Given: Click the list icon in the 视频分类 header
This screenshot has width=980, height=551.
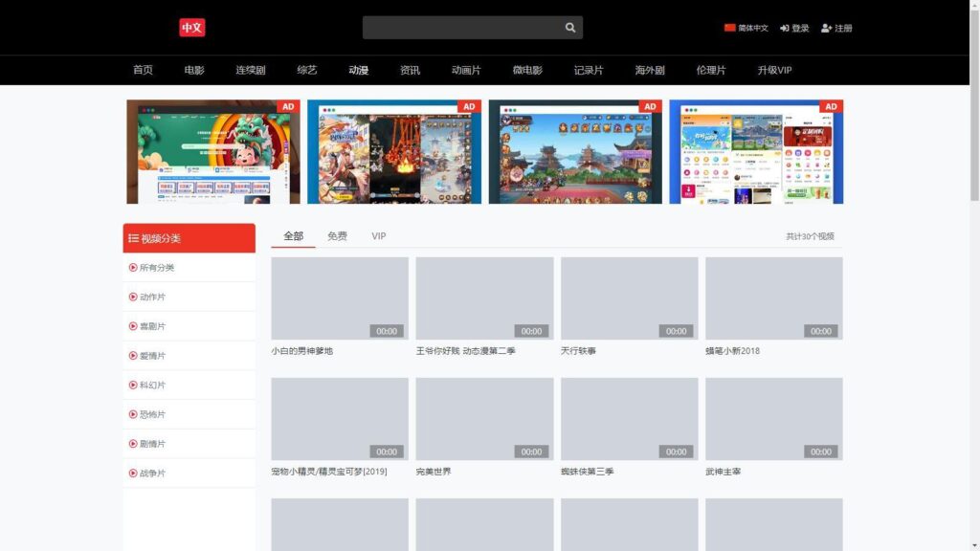Looking at the screenshot, I should (x=133, y=237).
